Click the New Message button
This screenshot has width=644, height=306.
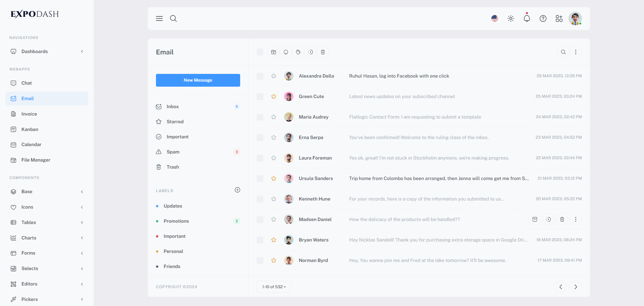[198, 80]
